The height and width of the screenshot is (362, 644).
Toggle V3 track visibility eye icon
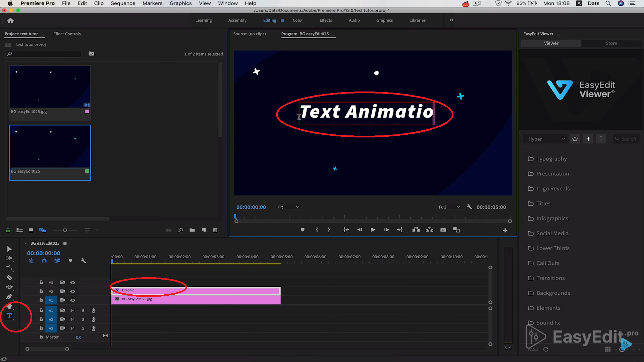(x=72, y=282)
